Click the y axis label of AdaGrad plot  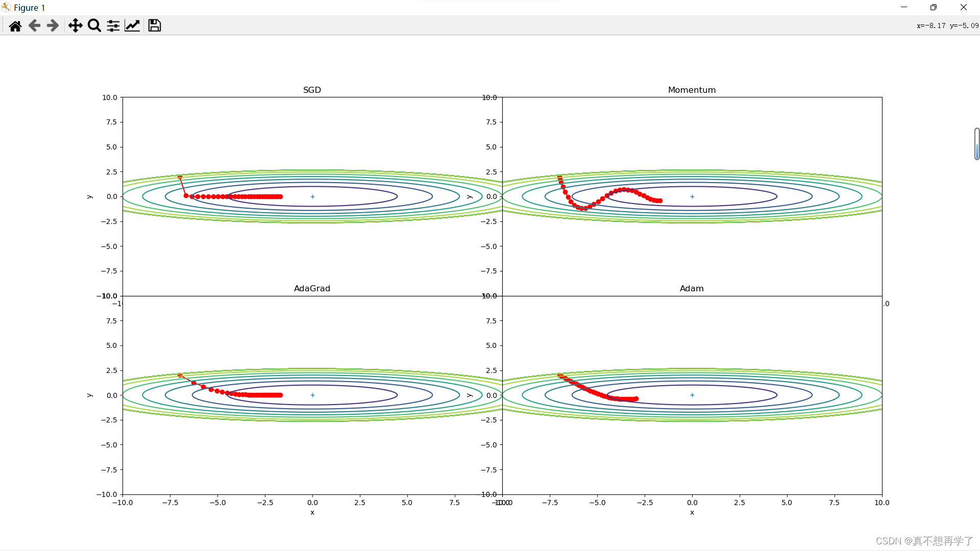point(89,395)
